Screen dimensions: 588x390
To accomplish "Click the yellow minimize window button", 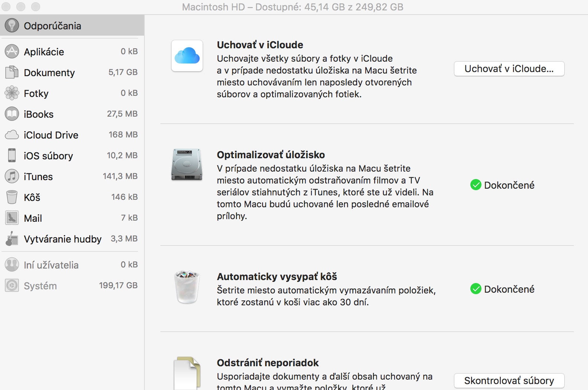I will tap(21, 7).
